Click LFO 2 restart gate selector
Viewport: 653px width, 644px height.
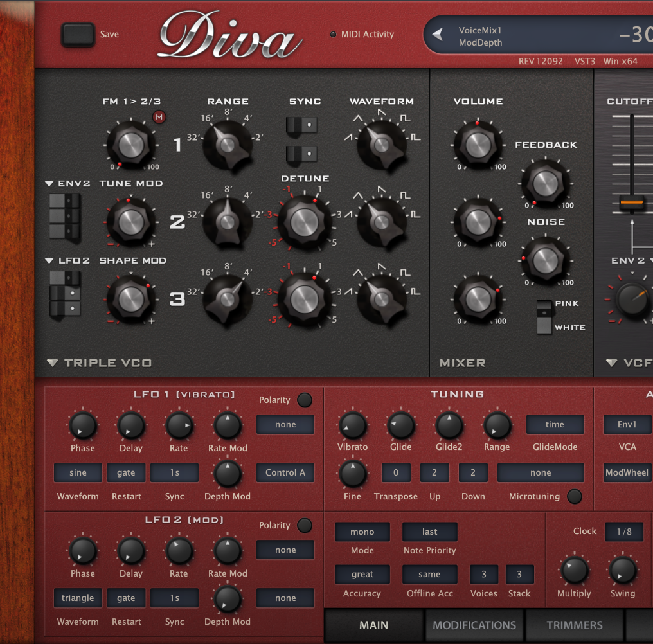126,598
